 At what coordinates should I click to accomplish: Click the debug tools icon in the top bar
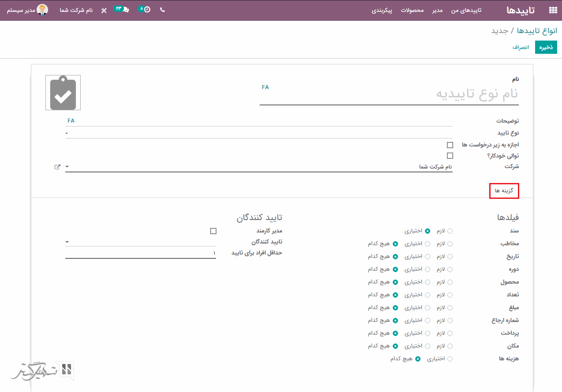pos(104,10)
